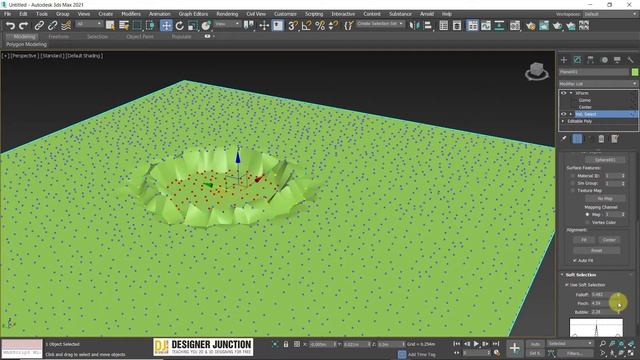Toggle the XForm modifier eye icon
This screenshot has height=360, width=640.
(564, 93)
